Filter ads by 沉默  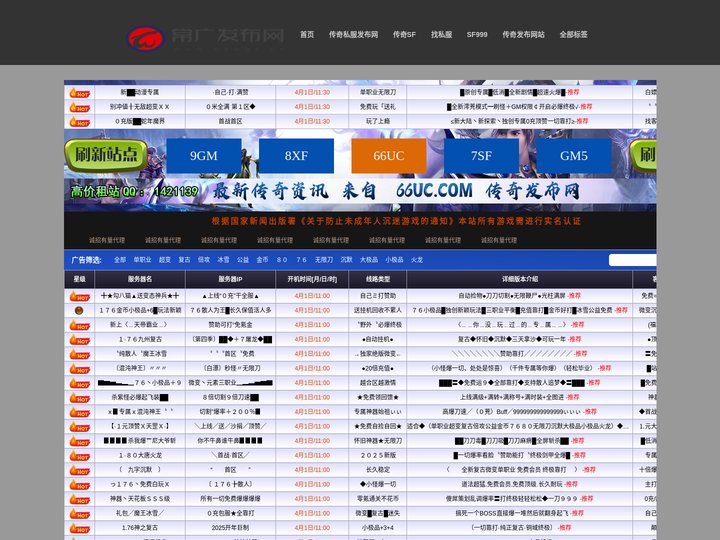pos(346,259)
